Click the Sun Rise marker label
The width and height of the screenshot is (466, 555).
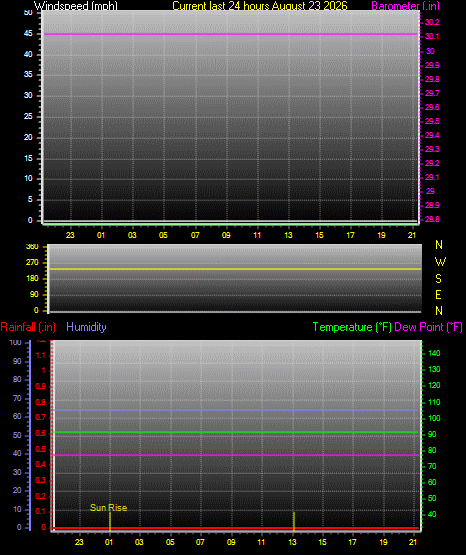pyautogui.click(x=108, y=508)
